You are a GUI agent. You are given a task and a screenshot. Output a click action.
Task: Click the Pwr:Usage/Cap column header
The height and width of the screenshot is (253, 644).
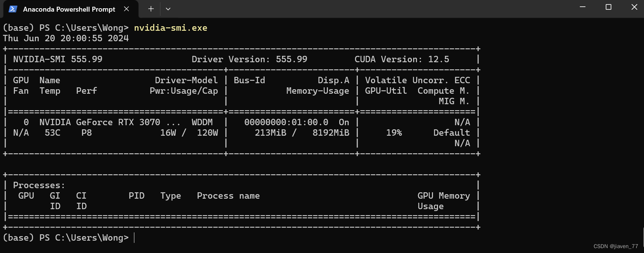click(x=184, y=91)
